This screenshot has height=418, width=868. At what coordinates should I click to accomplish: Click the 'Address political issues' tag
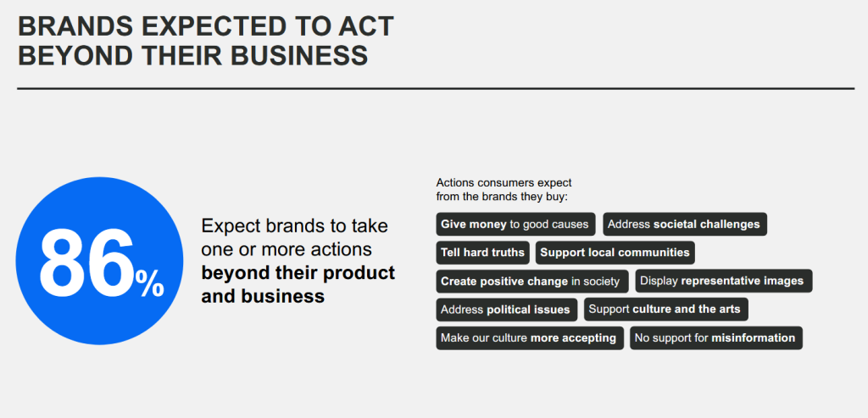point(507,309)
